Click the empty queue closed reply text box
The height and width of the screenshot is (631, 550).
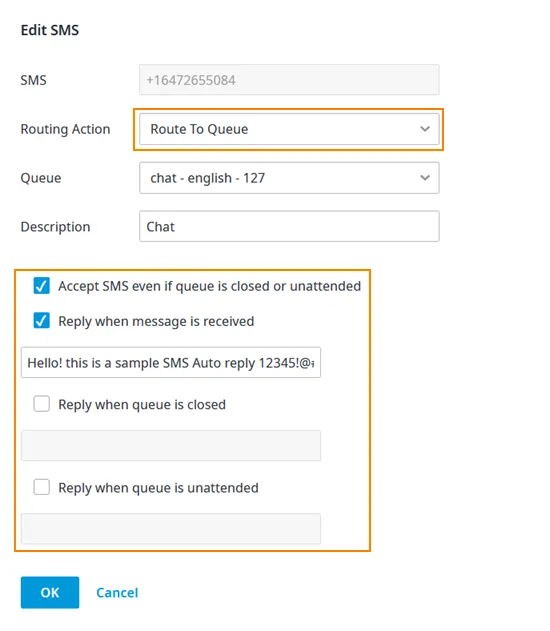click(171, 445)
